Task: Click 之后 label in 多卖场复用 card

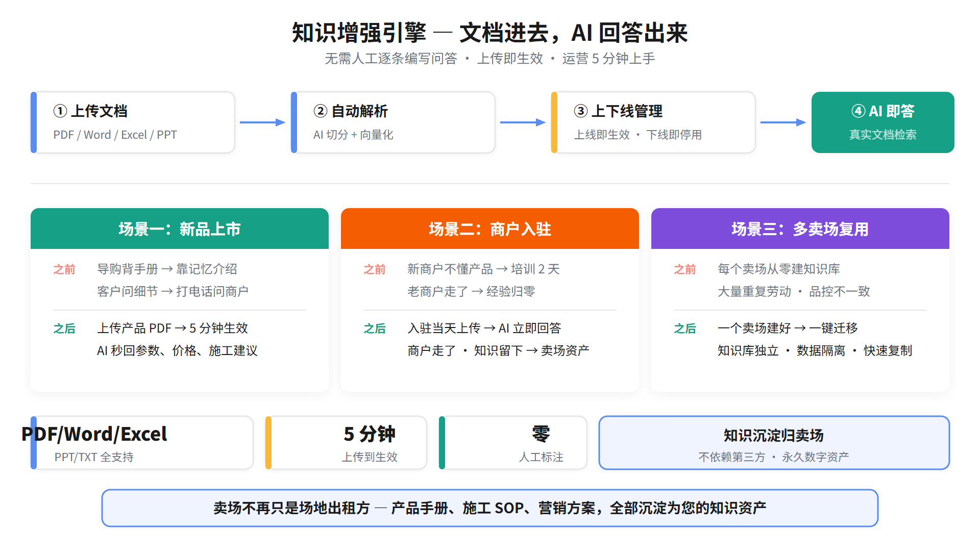Action: coord(685,328)
